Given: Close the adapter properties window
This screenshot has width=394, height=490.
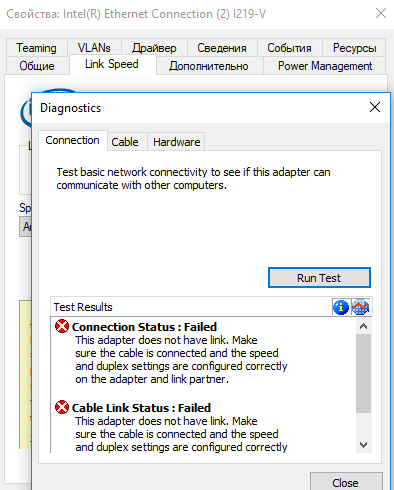Looking at the screenshot, I should (381, 13).
